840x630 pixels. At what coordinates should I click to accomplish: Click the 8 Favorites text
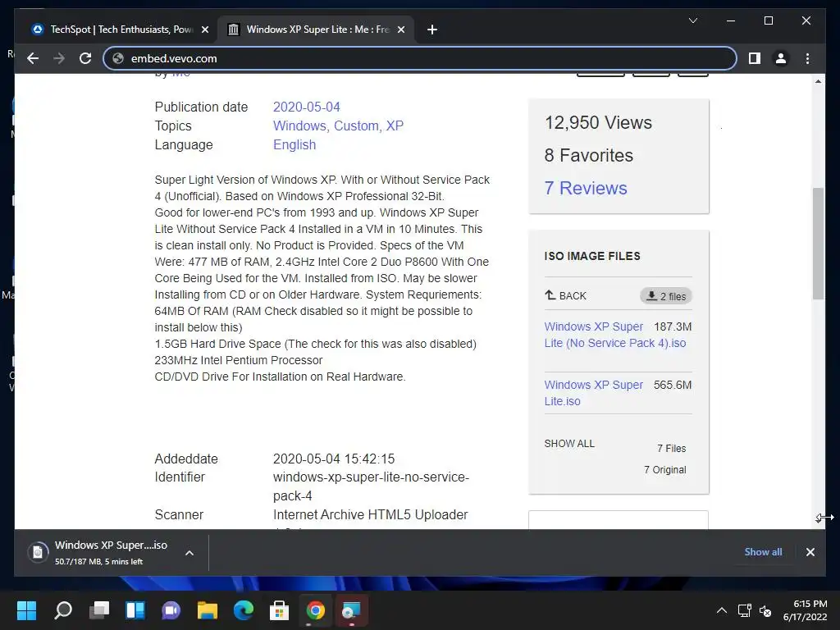[x=589, y=155]
